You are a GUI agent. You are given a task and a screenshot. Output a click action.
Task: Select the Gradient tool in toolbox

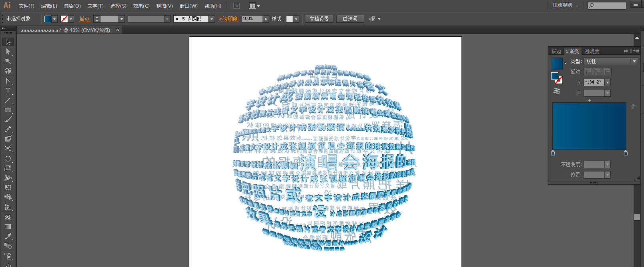pos(8,227)
